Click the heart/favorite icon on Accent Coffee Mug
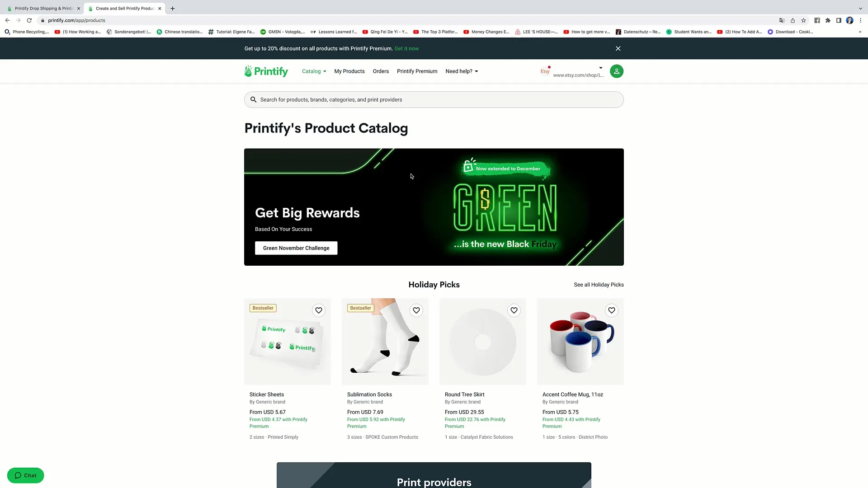The image size is (868, 488). point(612,310)
